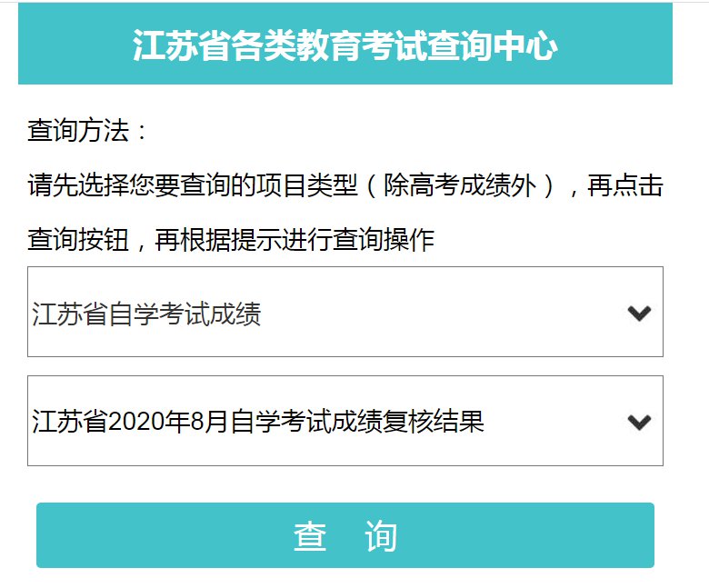Click the 查询按钮 words in the instructions
The width and height of the screenshot is (709, 588).
(78, 241)
